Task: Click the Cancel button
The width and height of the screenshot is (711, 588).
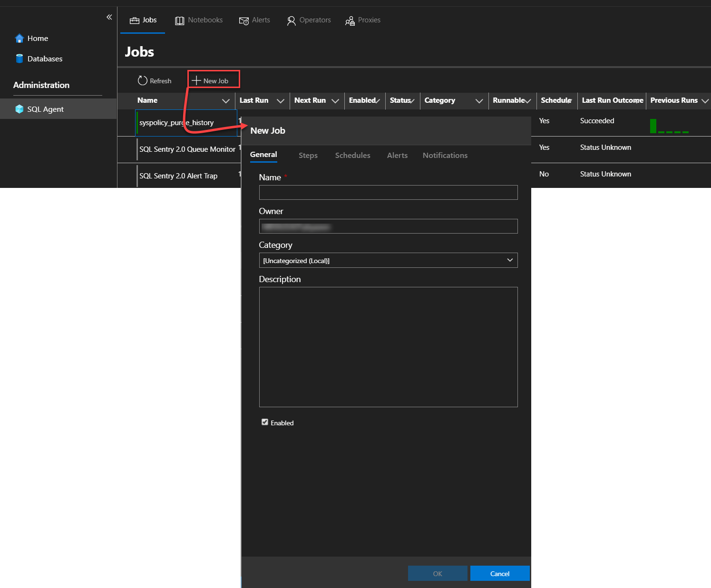Action: tap(499, 573)
